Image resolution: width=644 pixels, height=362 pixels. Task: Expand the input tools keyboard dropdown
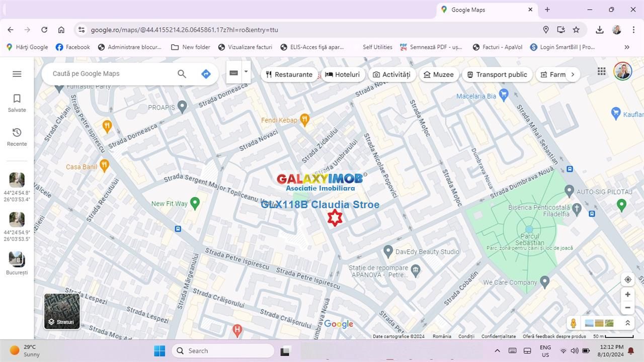tap(246, 72)
